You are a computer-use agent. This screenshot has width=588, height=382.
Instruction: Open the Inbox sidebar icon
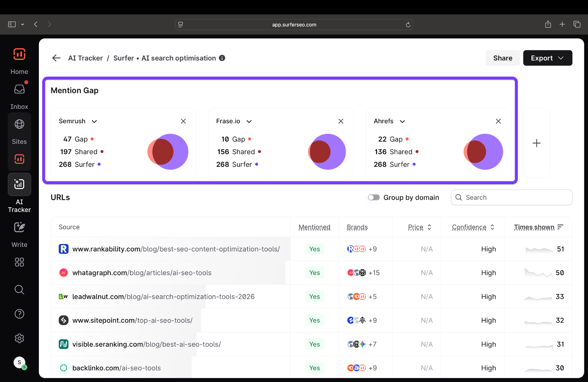19,89
